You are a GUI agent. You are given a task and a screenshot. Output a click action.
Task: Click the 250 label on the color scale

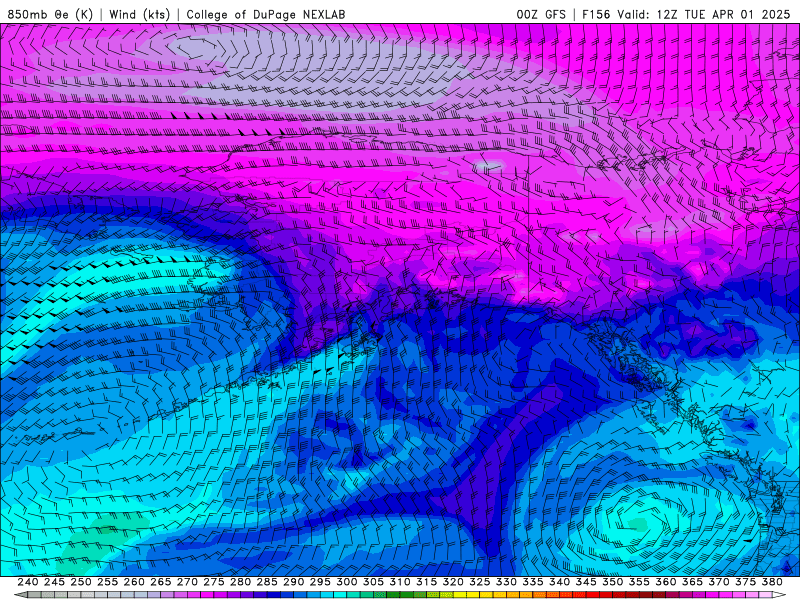click(81, 582)
